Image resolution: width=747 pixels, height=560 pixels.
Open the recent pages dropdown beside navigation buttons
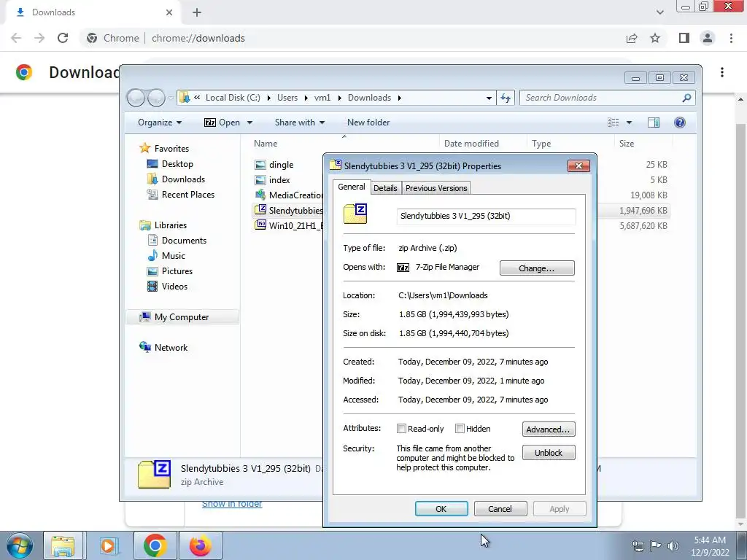(171, 98)
